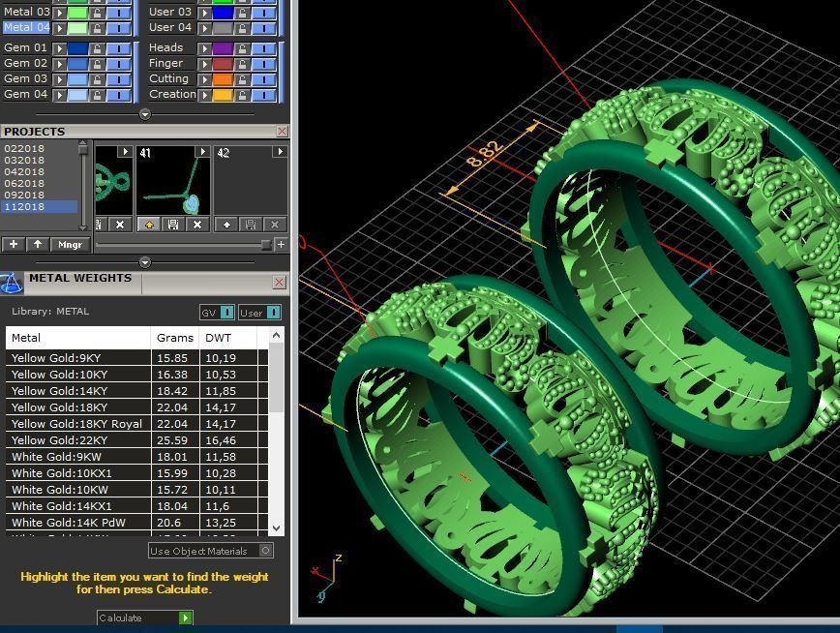Close the Metal Weights panel
The width and height of the screenshot is (840, 633).
coord(279,283)
